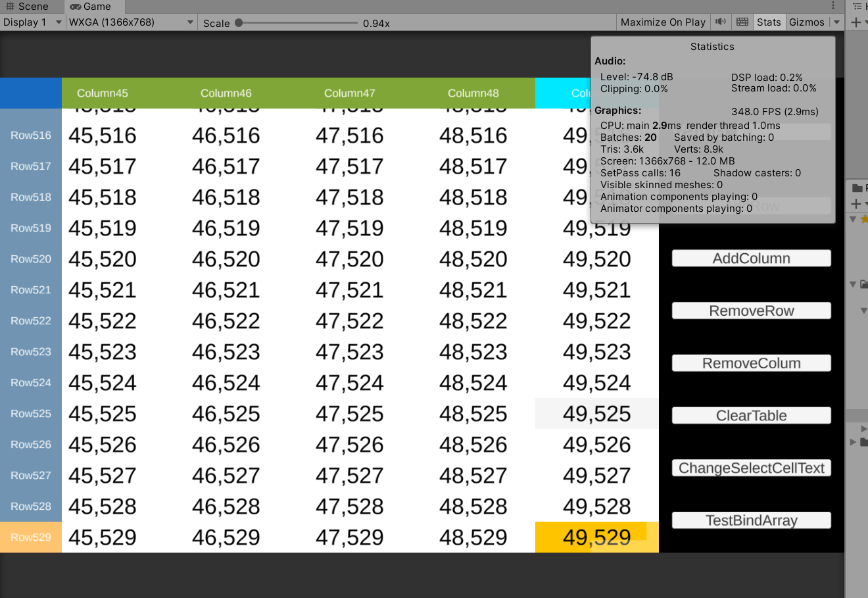Screen dimensions: 868x598
Task: Open the WXGA (1366x768) resolution dropdown
Action: pos(132,22)
